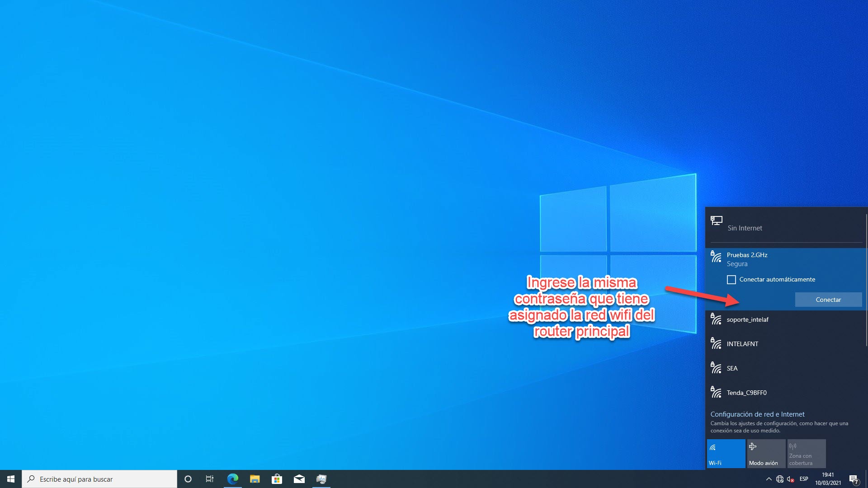Check the Conectar automáticamente checkbox
This screenshot has width=868, height=488.
pyautogui.click(x=731, y=280)
